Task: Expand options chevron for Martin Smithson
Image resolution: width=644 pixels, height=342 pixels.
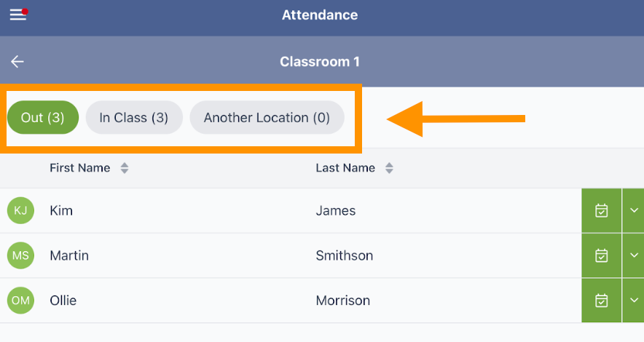Action: click(x=634, y=255)
